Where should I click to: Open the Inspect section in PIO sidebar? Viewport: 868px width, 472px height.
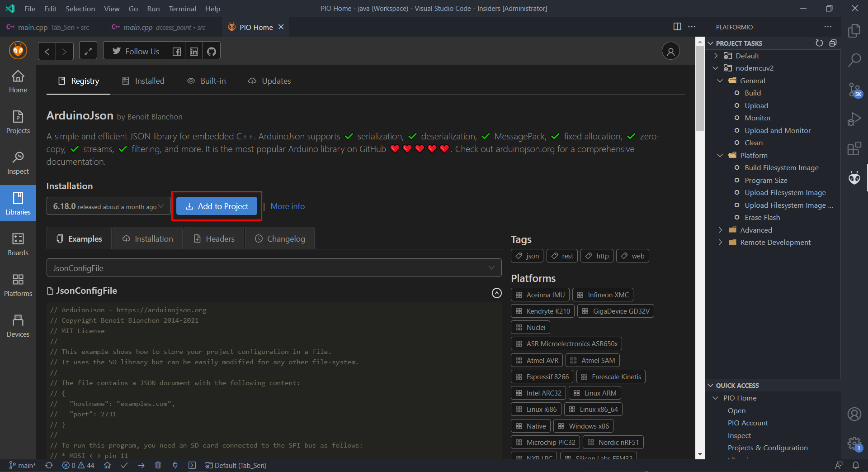pyautogui.click(x=18, y=162)
